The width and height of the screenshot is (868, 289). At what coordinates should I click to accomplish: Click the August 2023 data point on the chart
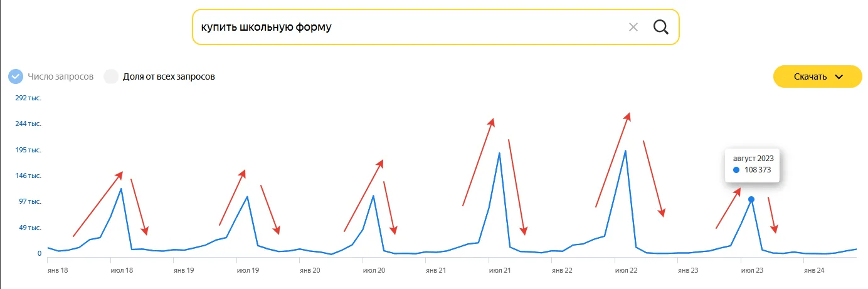(x=751, y=199)
